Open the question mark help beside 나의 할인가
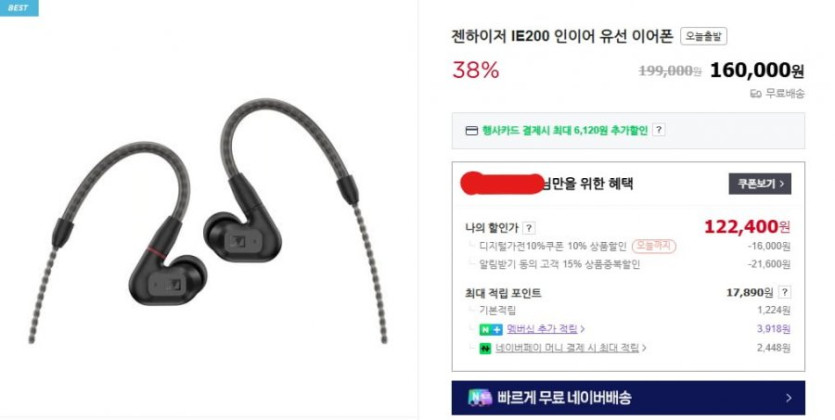The image size is (835, 420). [528, 228]
